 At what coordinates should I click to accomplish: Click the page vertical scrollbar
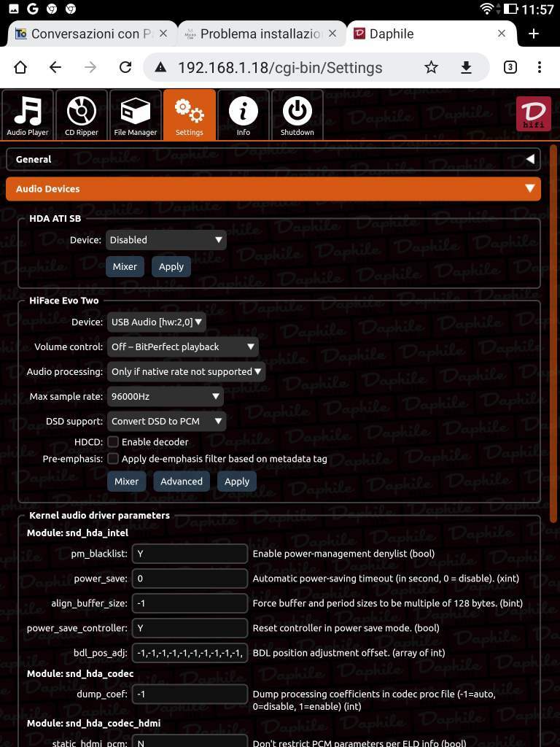pos(553,333)
